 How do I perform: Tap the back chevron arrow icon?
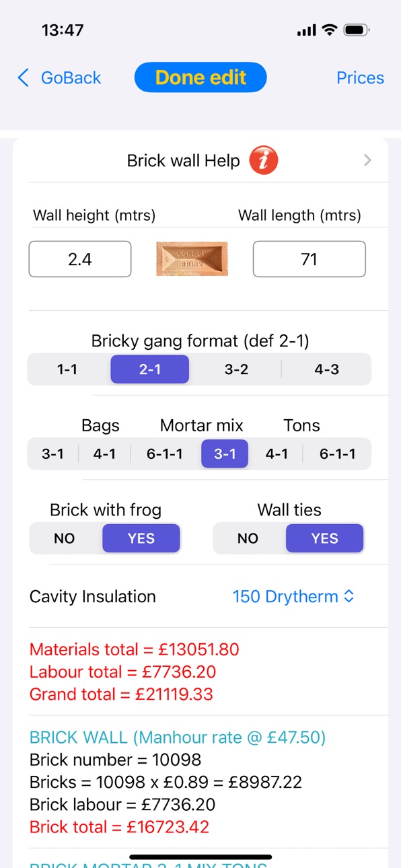click(24, 78)
